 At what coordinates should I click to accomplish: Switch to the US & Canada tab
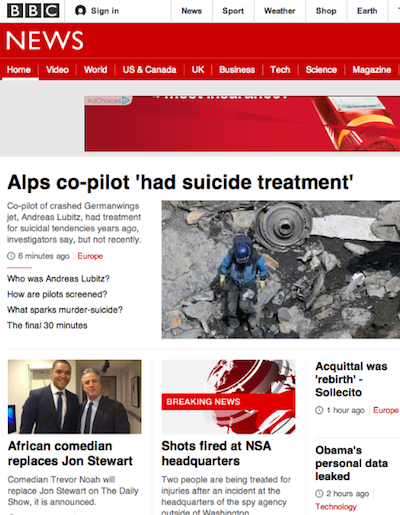[149, 70]
